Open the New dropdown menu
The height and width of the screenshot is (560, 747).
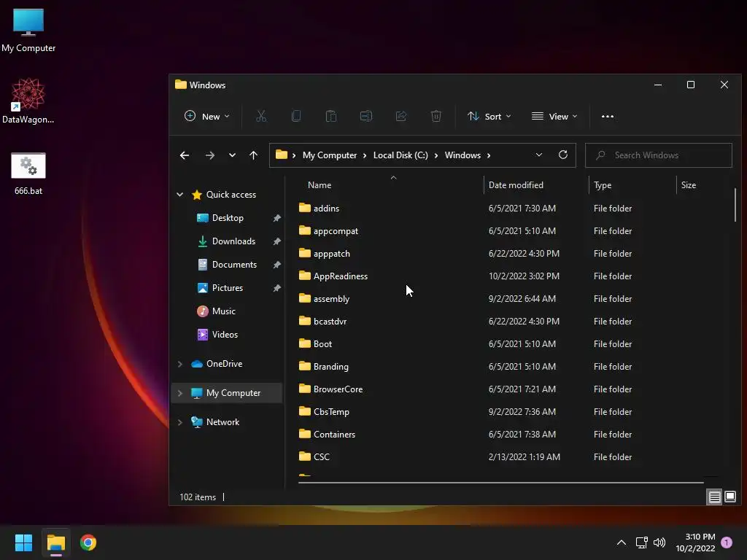(x=206, y=116)
